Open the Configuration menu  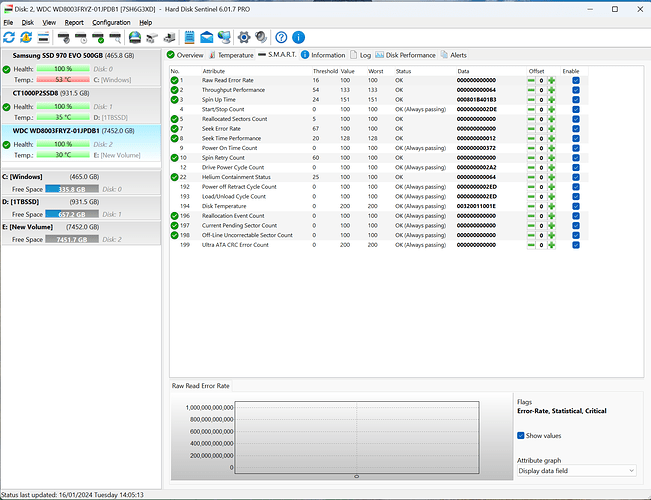pyautogui.click(x=111, y=21)
